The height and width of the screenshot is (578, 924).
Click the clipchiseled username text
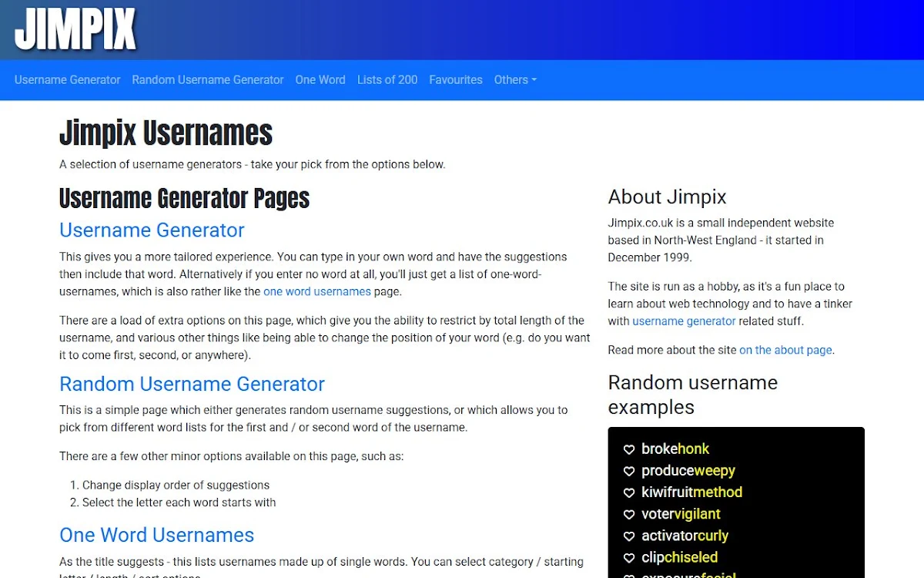click(679, 556)
